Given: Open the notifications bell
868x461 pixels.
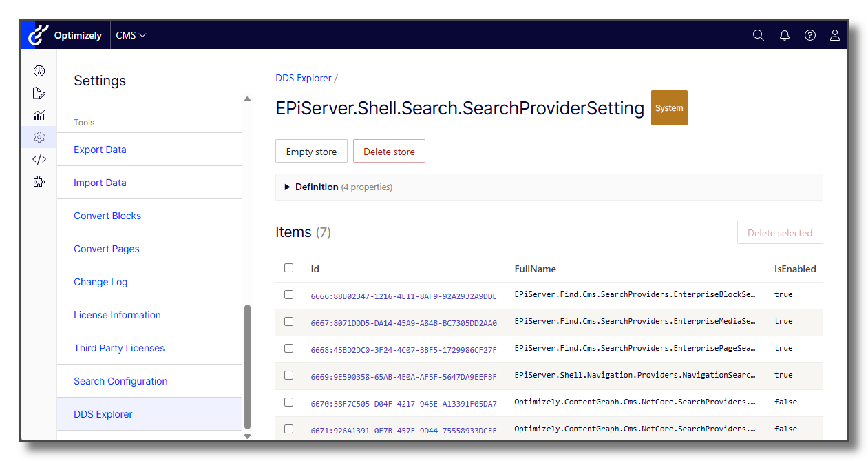Looking at the screenshot, I should point(785,35).
